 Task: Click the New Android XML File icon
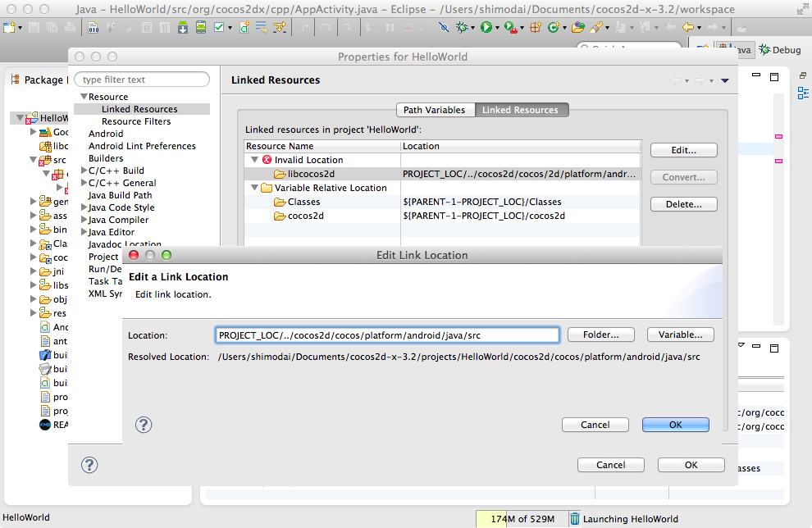tap(244, 27)
